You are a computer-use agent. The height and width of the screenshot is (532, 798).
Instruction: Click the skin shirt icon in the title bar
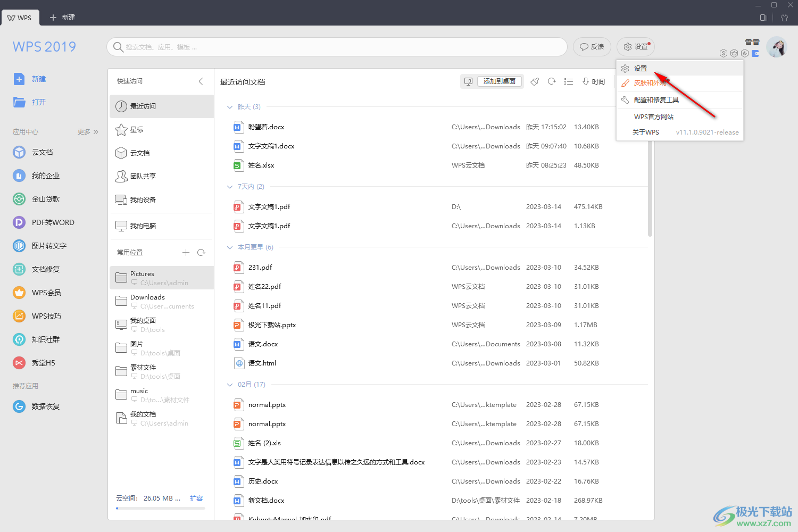click(x=784, y=18)
